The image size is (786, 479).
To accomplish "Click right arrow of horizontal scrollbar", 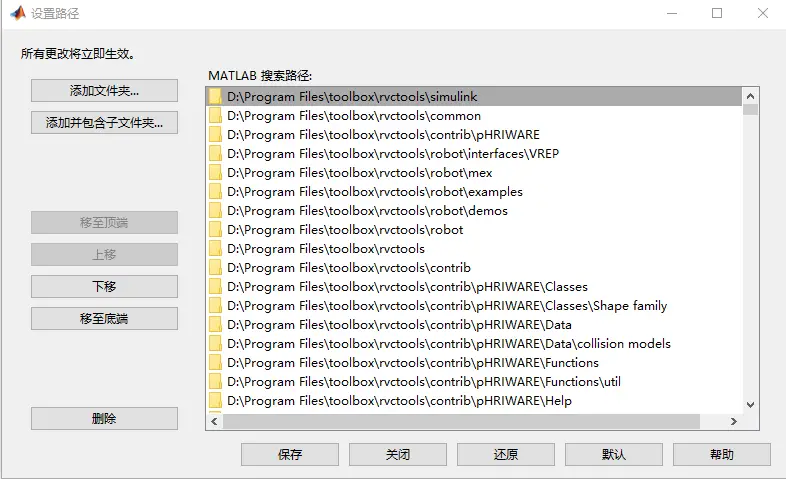I will [x=733, y=421].
